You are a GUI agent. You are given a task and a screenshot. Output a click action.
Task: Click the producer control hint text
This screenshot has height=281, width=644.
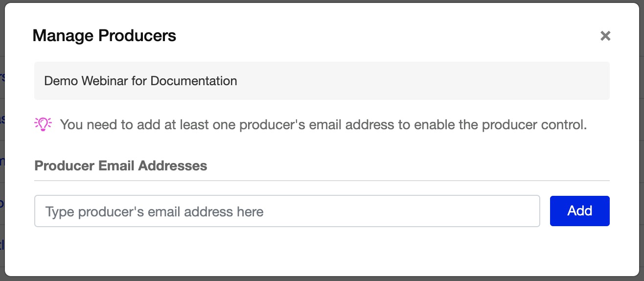click(x=323, y=125)
